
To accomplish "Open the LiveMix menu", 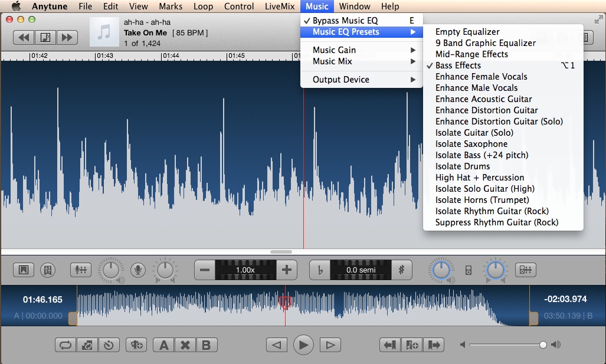I will (x=280, y=6).
